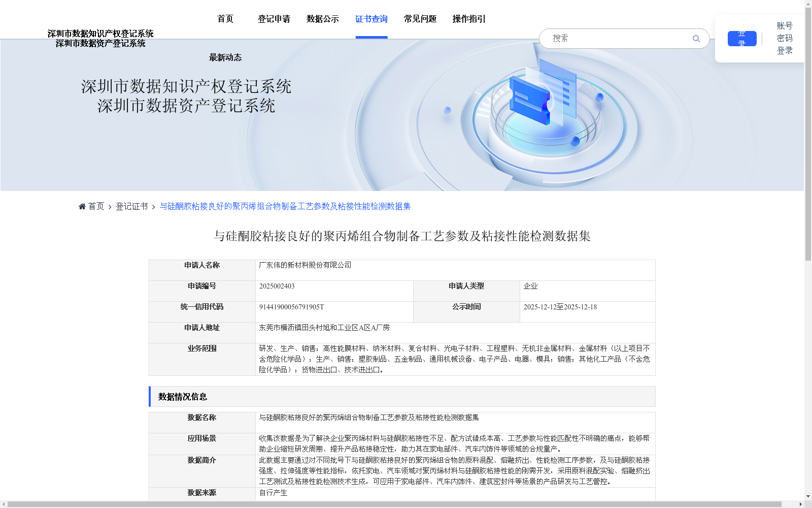812x508 pixels.
Task: Go to 首页 via breadcrumb
Action: click(96, 206)
